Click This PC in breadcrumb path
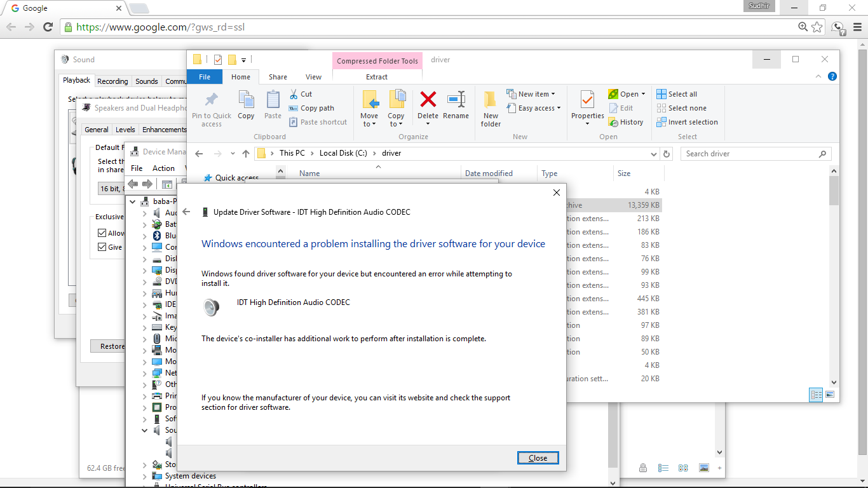The height and width of the screenshot is (488, 868). click(x=292, y=153)
